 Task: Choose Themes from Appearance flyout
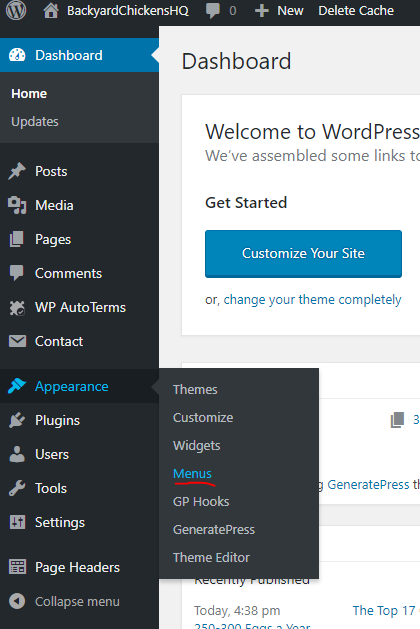pos(195,390)
